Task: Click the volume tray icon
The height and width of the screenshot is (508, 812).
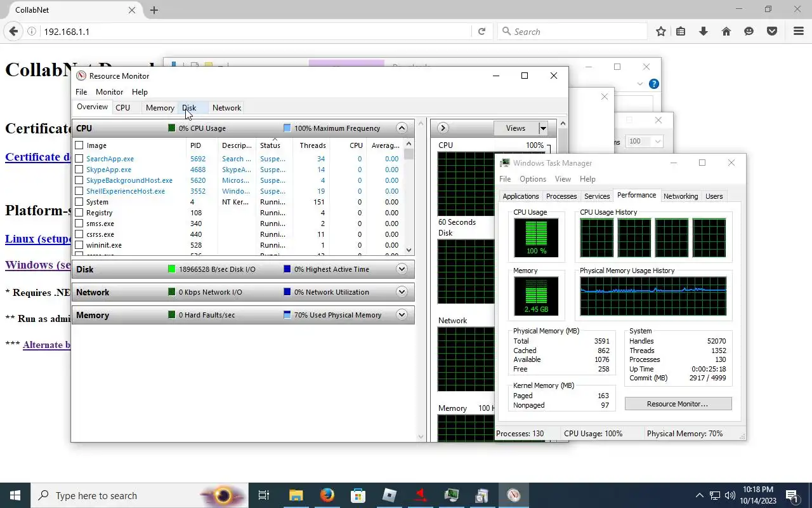Action: (730, 495)
